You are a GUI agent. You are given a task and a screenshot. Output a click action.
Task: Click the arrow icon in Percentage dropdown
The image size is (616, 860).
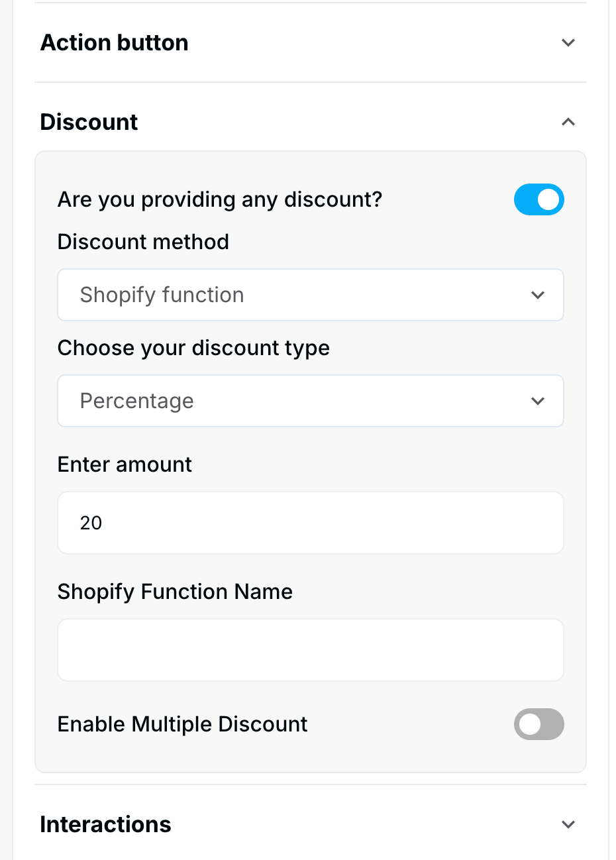pyautogui.click(x=538, y=401)
